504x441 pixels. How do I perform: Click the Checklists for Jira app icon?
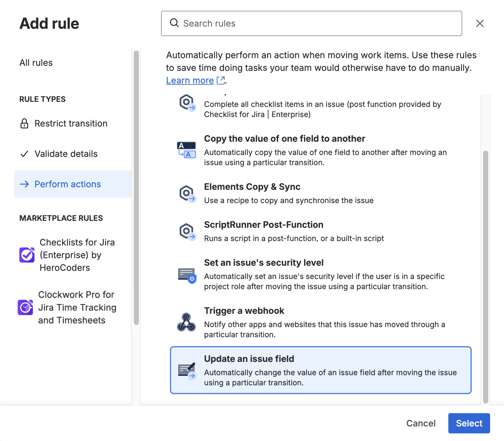click(x=27, y=255)
